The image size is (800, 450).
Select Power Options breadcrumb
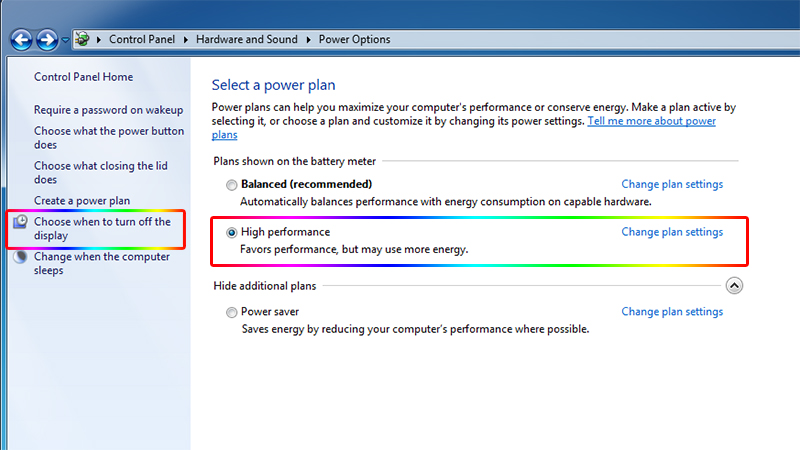tap(355, 39)
